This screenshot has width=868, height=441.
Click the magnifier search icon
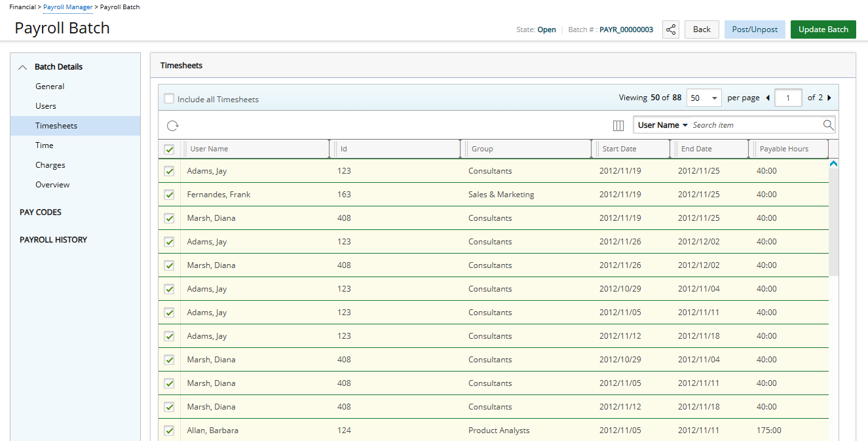pyautogui.click(x=829, y=125)
